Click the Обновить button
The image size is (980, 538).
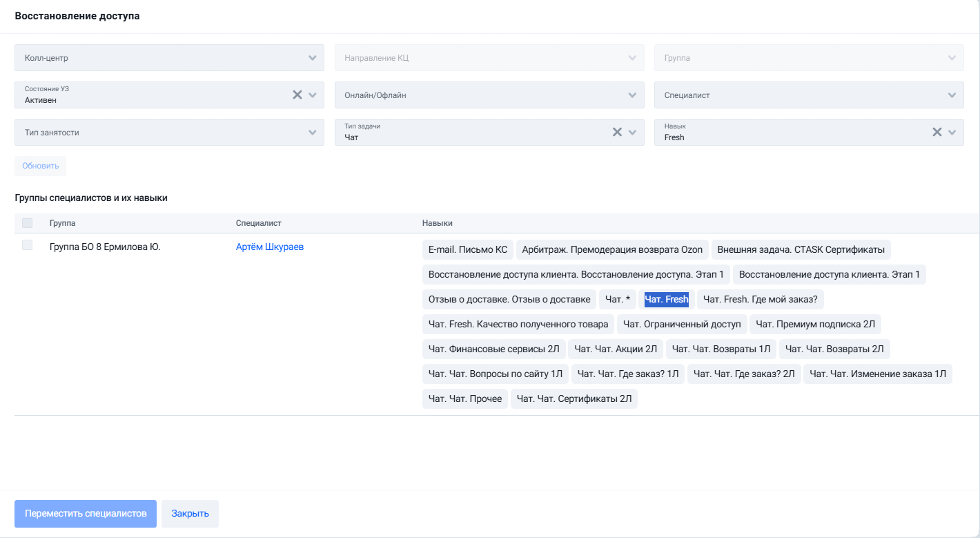coord(41,166)
